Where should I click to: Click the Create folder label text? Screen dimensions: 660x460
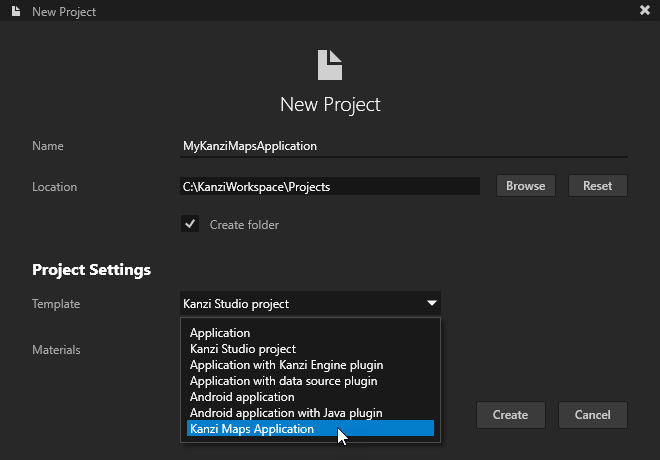pyautogui.click(x=244, y=225)
